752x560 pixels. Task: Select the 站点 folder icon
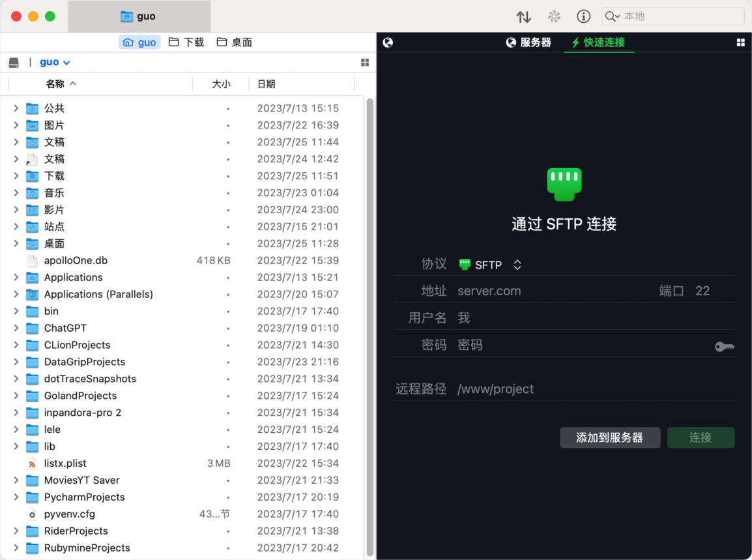pos(32,226)
